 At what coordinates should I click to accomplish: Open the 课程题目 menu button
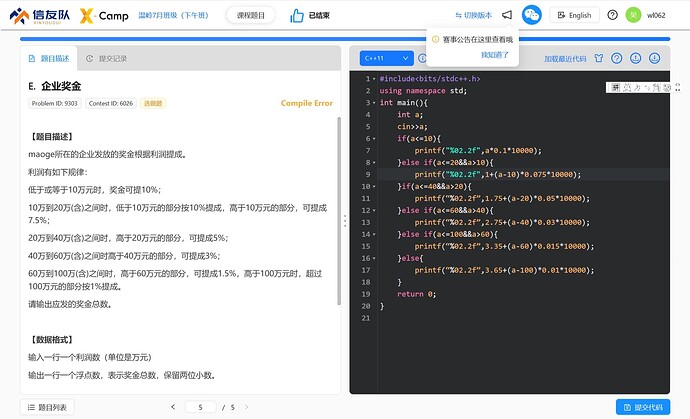click(x=251, y=15)
